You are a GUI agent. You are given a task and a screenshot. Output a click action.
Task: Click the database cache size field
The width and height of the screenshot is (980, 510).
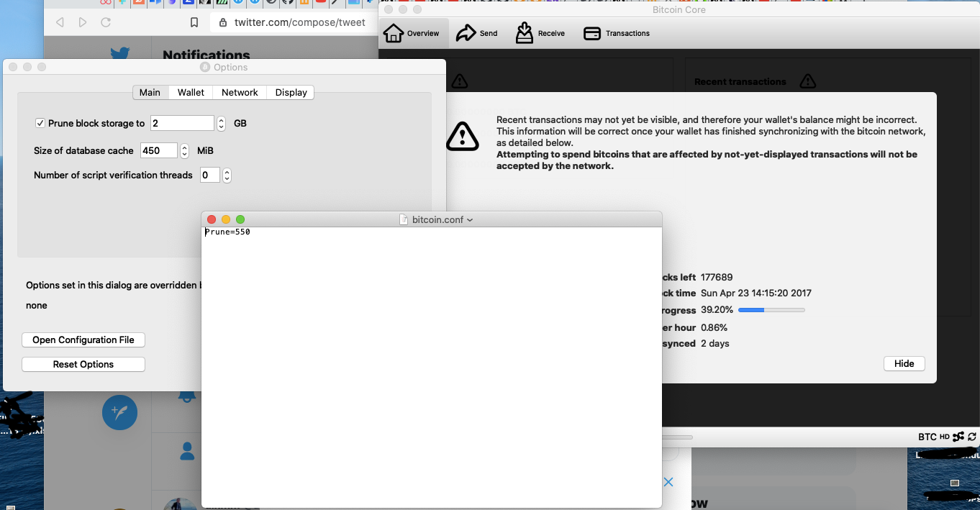[x=159, y=150]
